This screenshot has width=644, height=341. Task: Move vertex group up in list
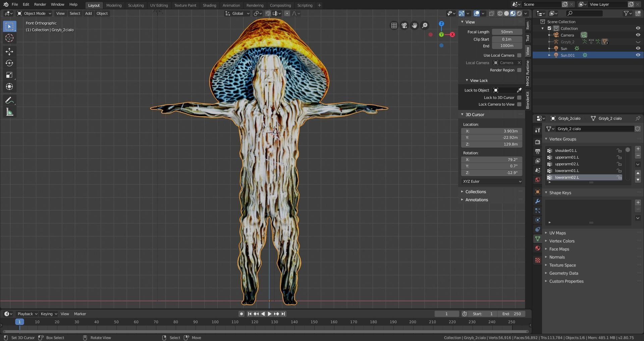(638, 173)
